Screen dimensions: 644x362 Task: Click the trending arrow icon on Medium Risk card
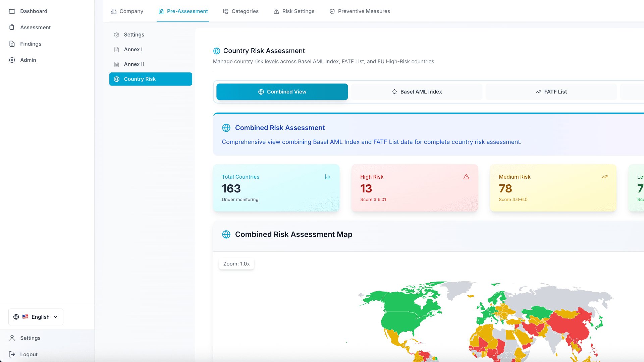click(x=605, y=177)
